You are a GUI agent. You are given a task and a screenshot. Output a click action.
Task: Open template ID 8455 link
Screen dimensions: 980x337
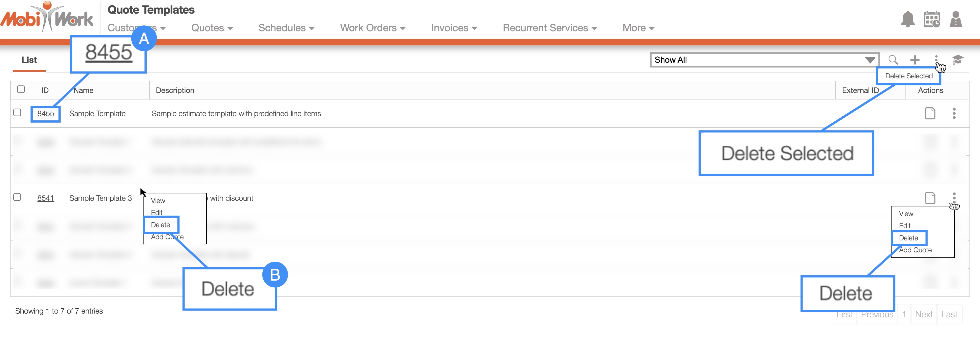coord(46,114)
